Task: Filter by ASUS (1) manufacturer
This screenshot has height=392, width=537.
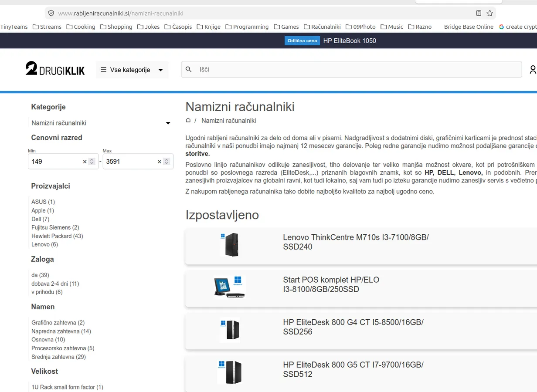Action: coord(43,202)
